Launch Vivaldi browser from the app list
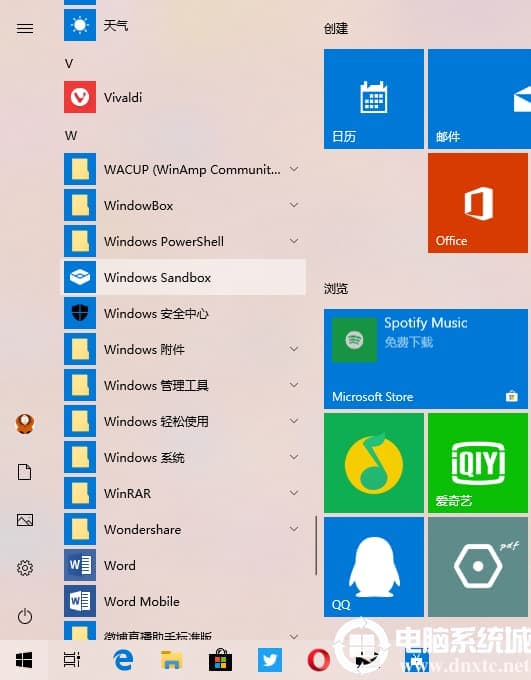This screenshot has height=680, width=531. pos(184,97)
